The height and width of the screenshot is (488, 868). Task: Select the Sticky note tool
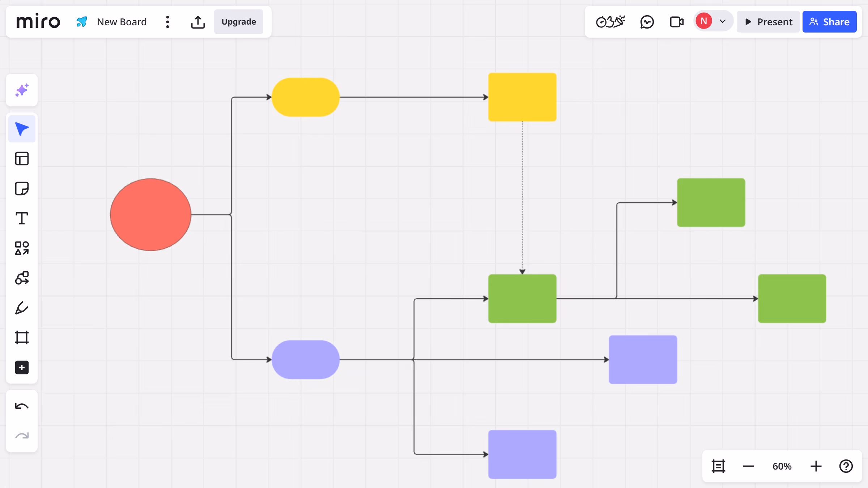click(22, 188)
